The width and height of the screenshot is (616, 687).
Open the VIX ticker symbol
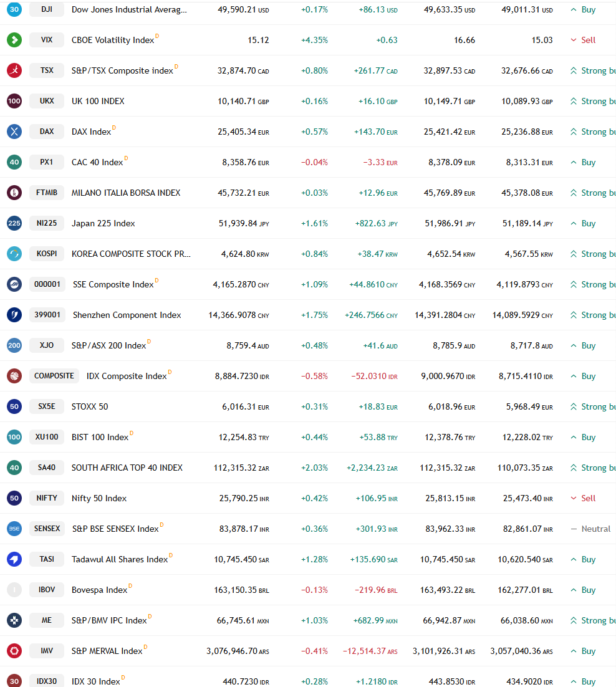coord(47,40)
